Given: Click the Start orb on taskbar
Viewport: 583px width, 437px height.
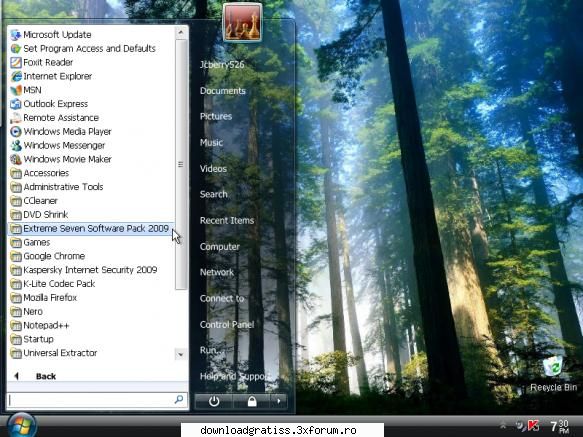Looking at the screenshot, I should tap(21, 425).
